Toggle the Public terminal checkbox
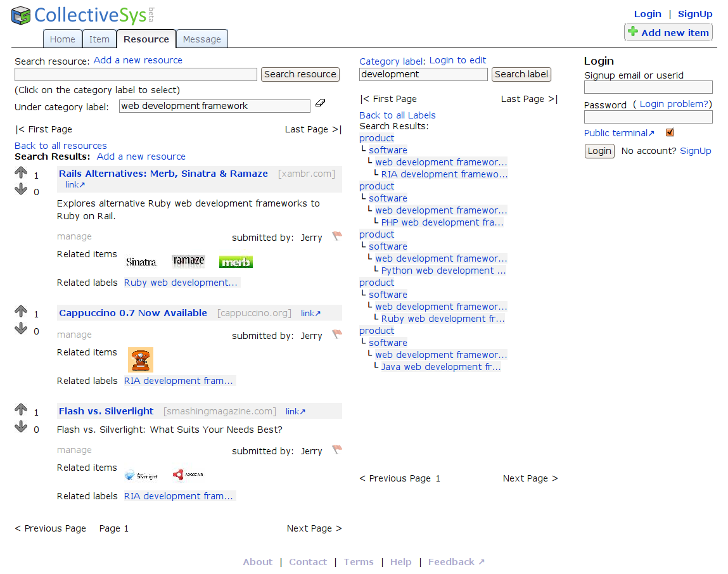 [x=670, y=132]
